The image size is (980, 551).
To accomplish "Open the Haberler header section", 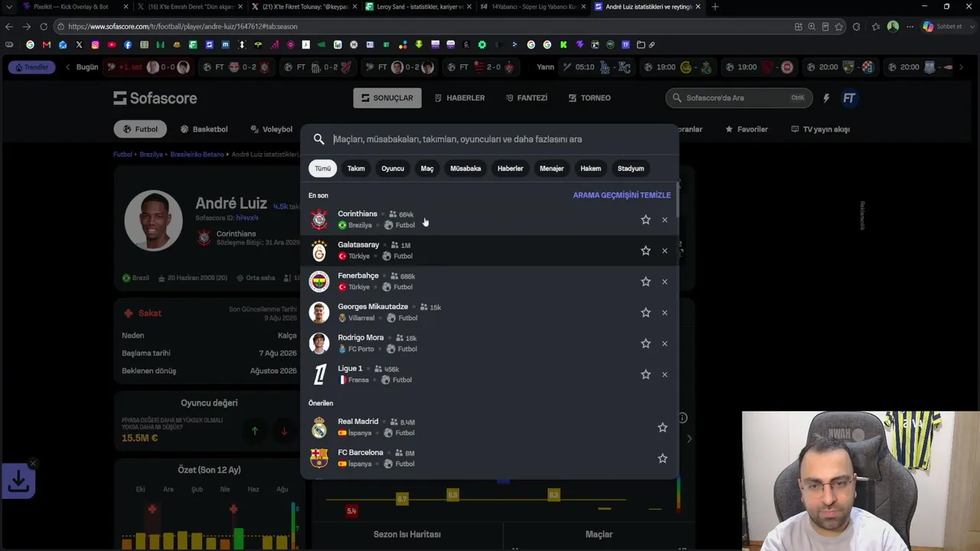I will (x=459, y=98).
